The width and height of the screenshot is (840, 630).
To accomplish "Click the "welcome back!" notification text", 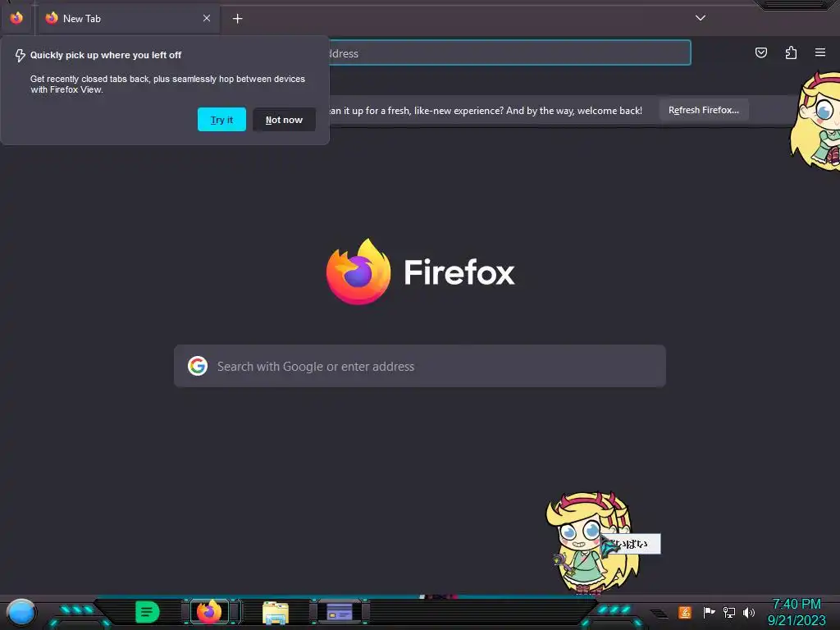I will 609,111.
